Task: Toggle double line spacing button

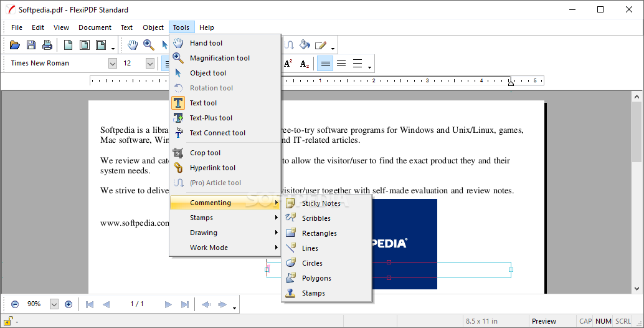Action: pyautogui.click(x=358, y=64)
